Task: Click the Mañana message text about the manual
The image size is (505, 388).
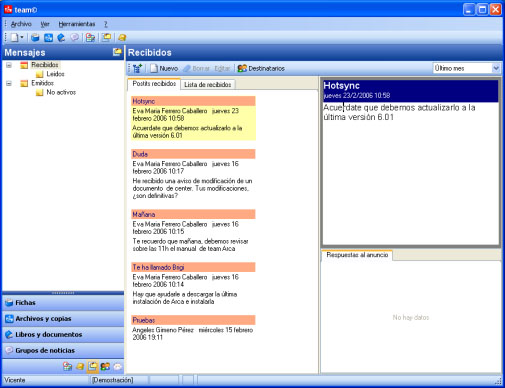Action: pyautogui.click(x=190, y=245)
